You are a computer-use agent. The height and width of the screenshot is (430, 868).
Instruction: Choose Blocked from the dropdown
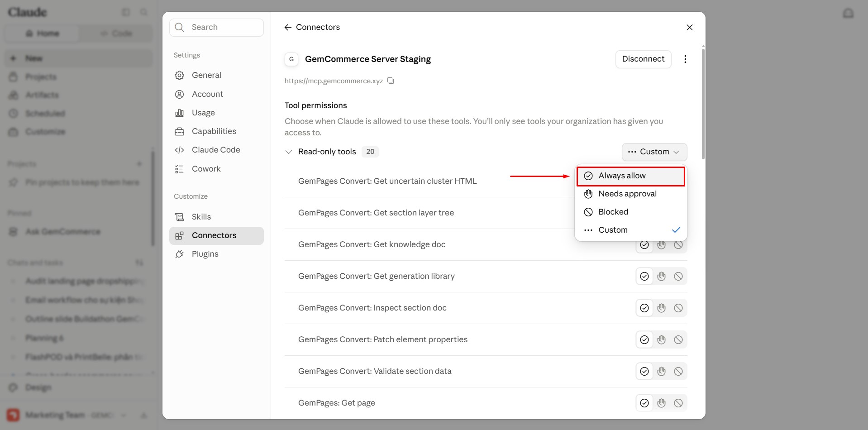click(631, 212)
